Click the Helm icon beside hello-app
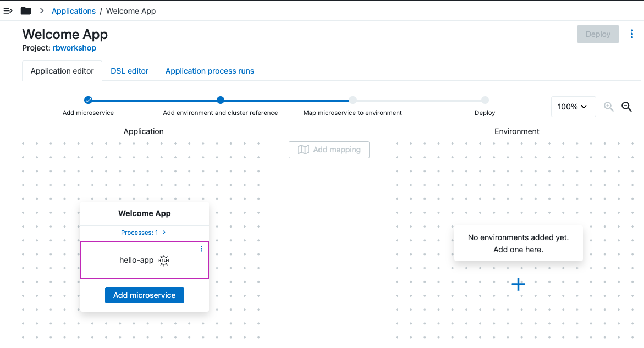Screen dimensions: 644x348 pos(164,260)
